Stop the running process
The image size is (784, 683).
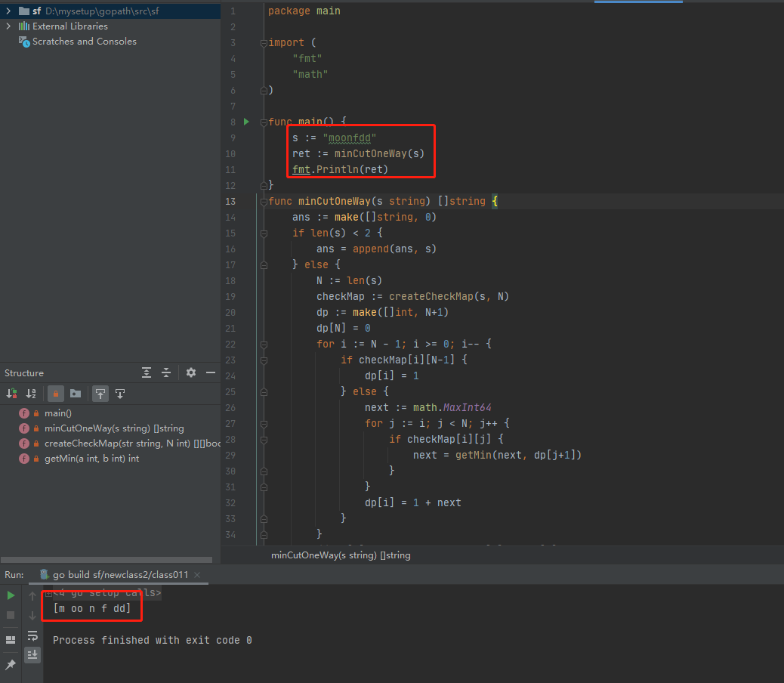pos(11,615)
